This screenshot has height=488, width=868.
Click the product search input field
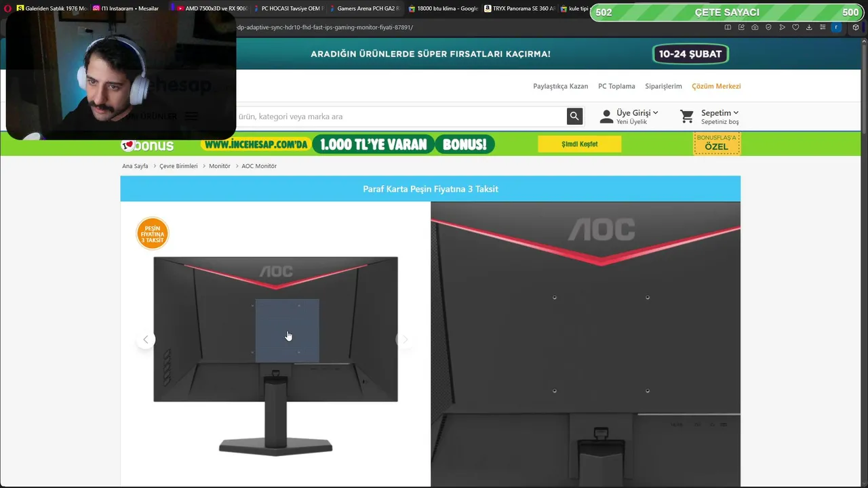400,117
